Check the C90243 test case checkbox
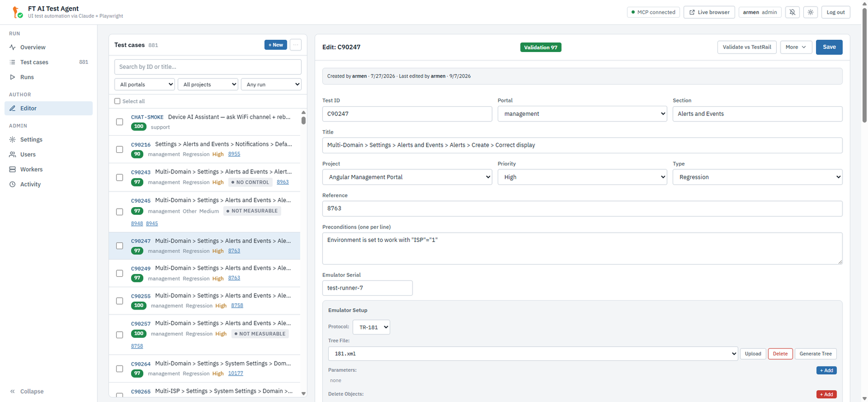 click(120, 177)
